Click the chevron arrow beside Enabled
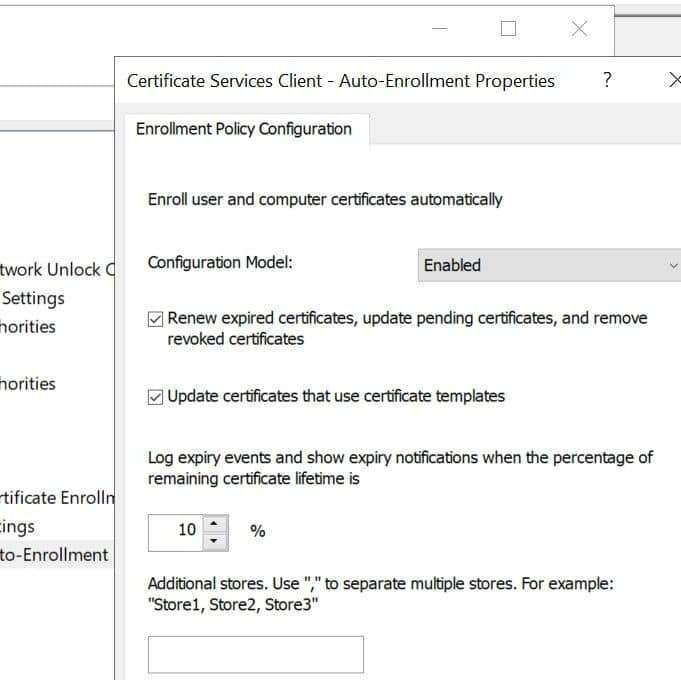Screen dimensions: 681x680 tap(672, 265)
